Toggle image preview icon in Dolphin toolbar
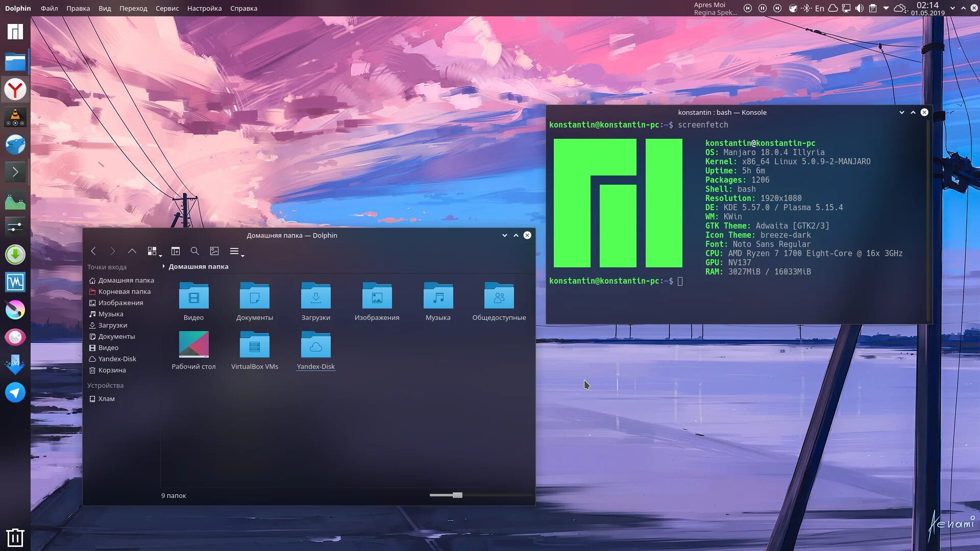This screenshot has width=980, height=551. pos(214,251)
